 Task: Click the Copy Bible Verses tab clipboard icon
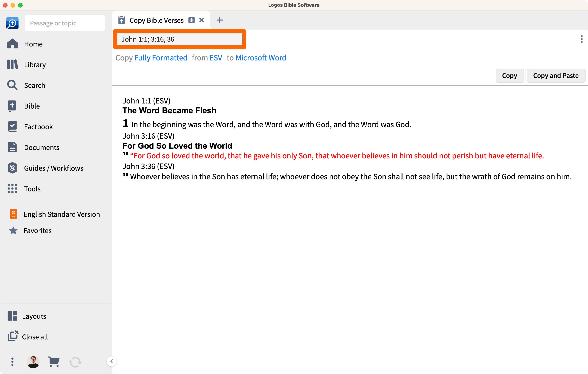pyautogui.click(x=122, y=20)
